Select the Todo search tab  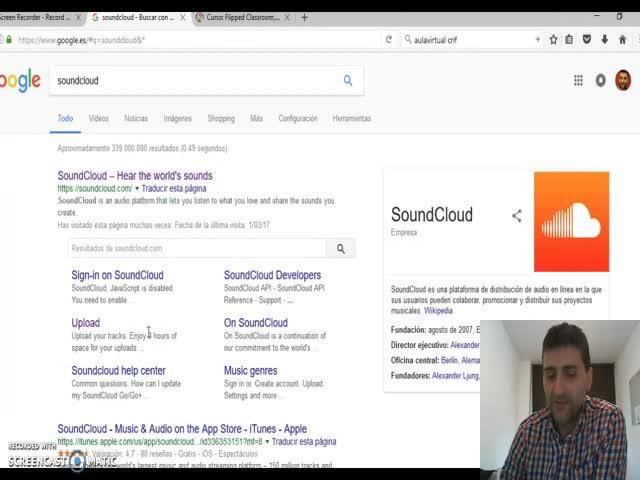[65, 118]
